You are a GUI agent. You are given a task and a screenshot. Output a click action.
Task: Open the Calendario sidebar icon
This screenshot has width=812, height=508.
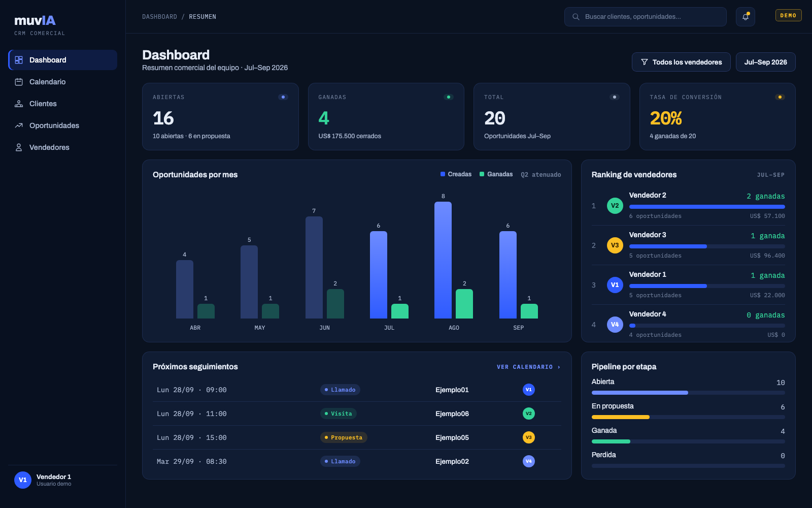click(x=19, y=82)
